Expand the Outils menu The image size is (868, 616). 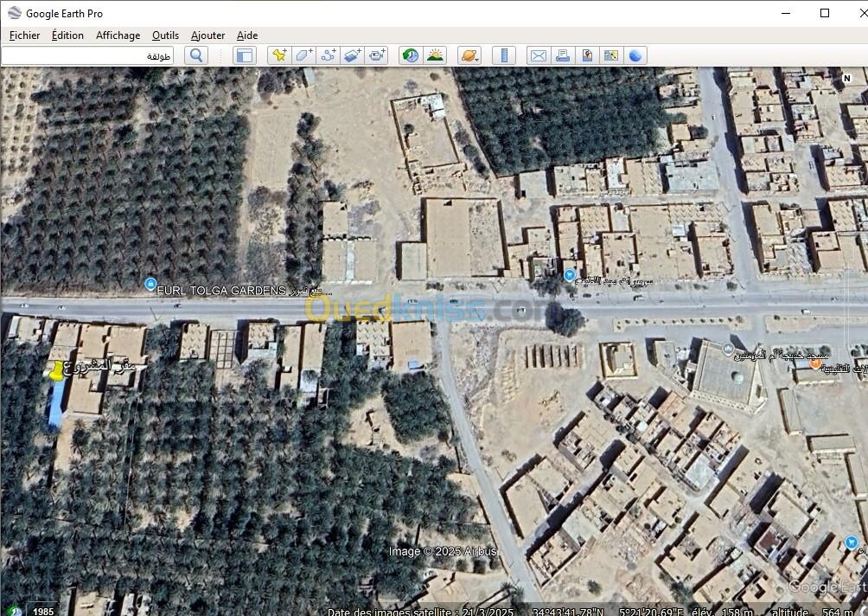(x=165, y=35)
